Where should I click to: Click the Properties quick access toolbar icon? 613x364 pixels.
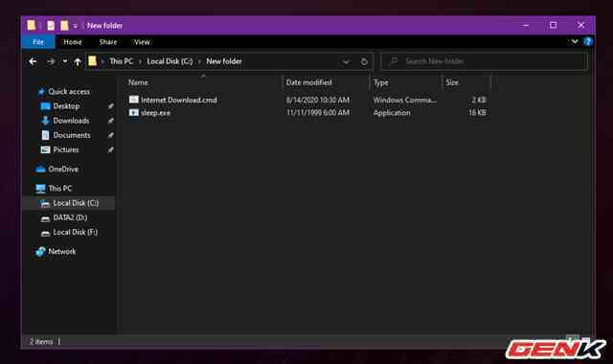tap(51, 26)
